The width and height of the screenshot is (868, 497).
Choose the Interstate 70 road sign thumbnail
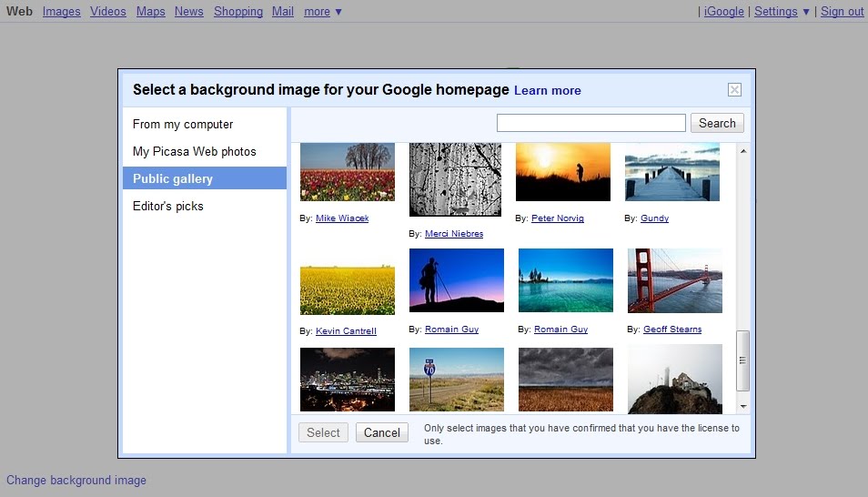coord(456,380)
